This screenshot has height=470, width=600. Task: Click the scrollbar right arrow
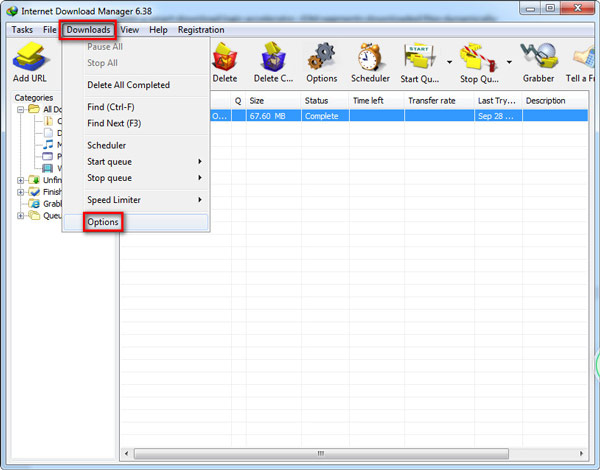pyautogui.click(x=582, y=454)
